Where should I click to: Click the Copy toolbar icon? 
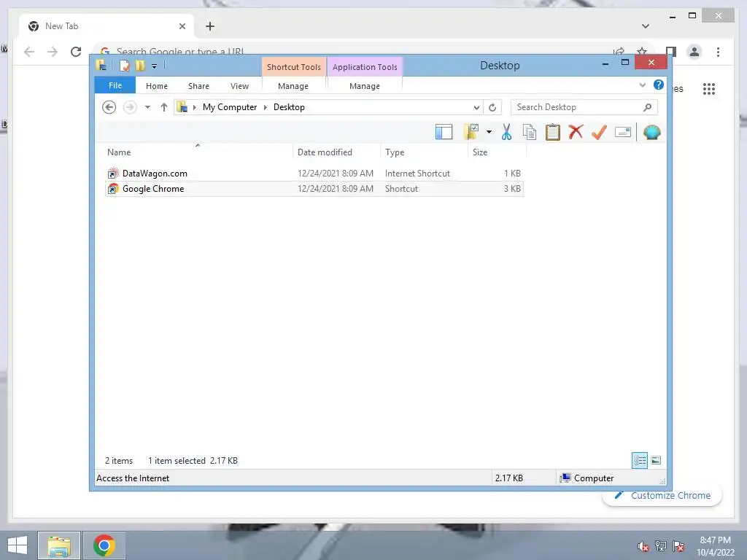[x=530, y=132]
